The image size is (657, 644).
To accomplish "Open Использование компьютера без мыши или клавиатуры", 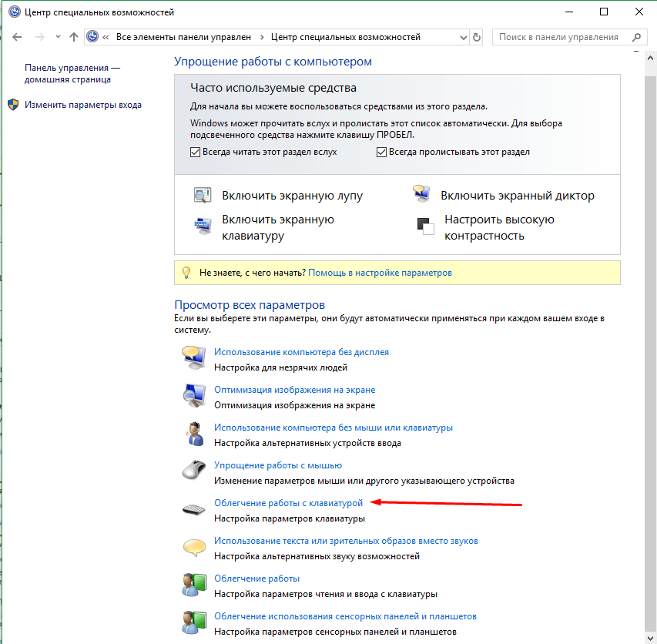I will [333, 428].
